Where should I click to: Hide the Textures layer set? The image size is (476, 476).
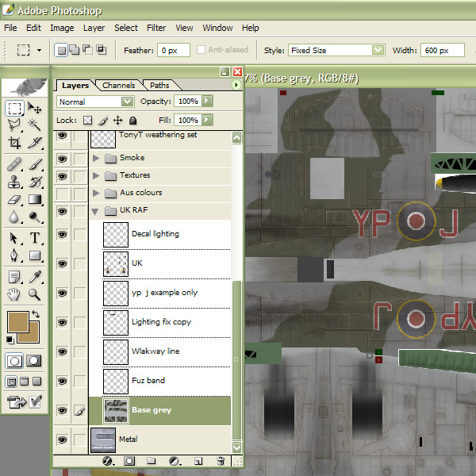tap(62, 176)
